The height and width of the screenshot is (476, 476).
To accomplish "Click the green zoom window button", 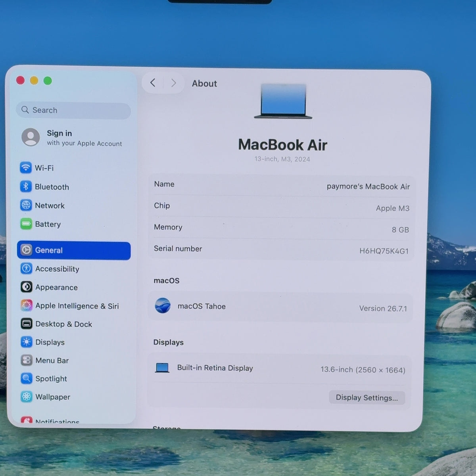I will (48, 81).
